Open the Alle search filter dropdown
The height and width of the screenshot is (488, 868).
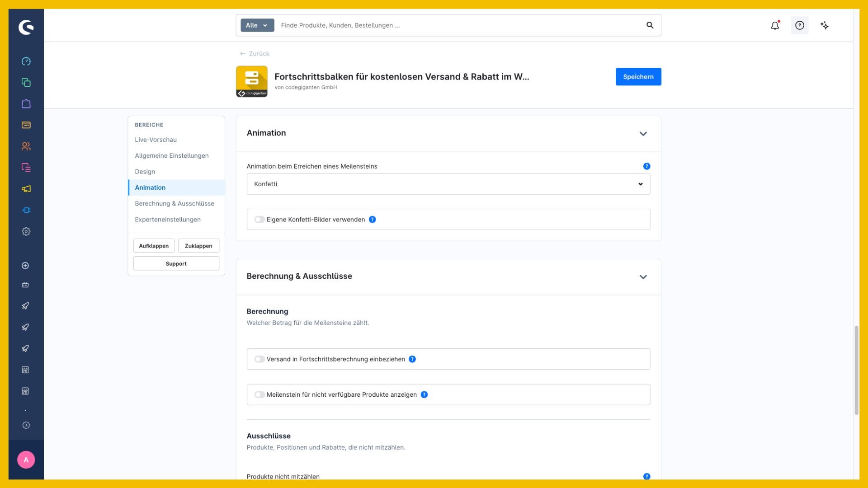point(257,25)
